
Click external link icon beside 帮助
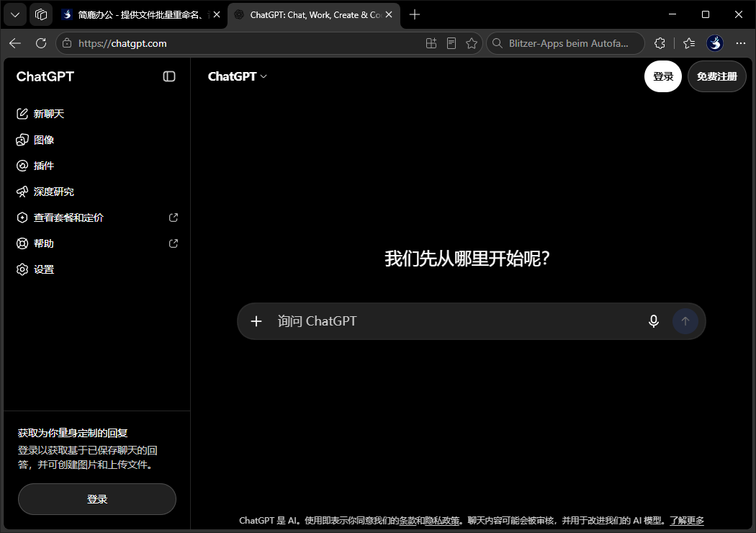pos(174,243)
